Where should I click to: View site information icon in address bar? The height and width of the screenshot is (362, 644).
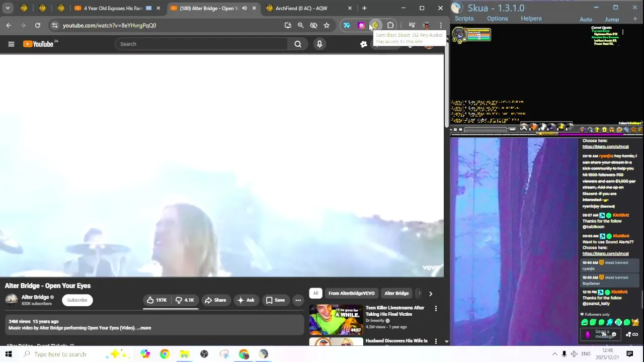tap(54, 25)
